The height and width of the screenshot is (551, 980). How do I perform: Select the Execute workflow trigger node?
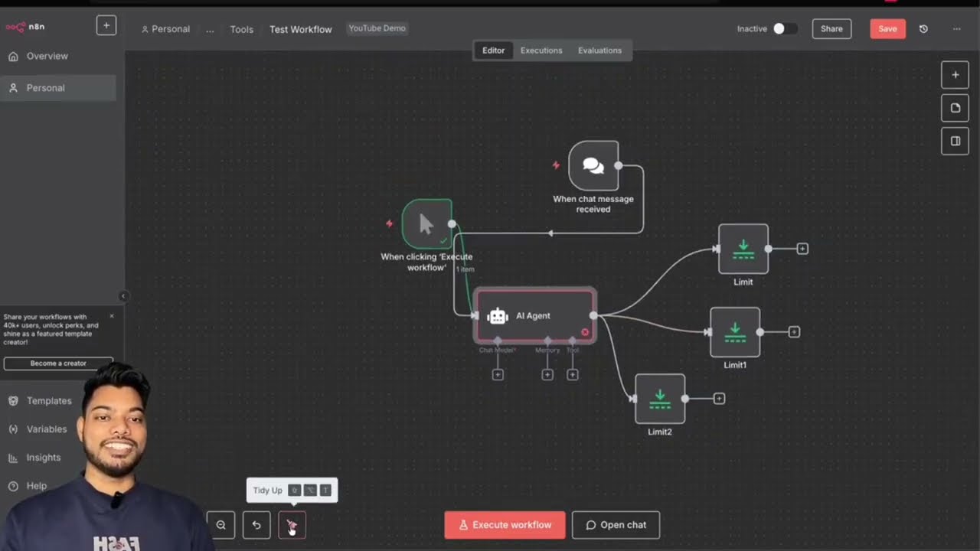click(426, 224)
